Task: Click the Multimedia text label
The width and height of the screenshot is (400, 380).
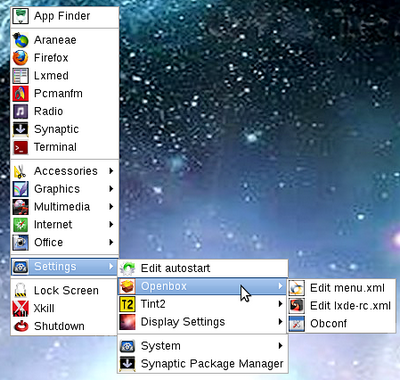Action: tap(62, 207)
